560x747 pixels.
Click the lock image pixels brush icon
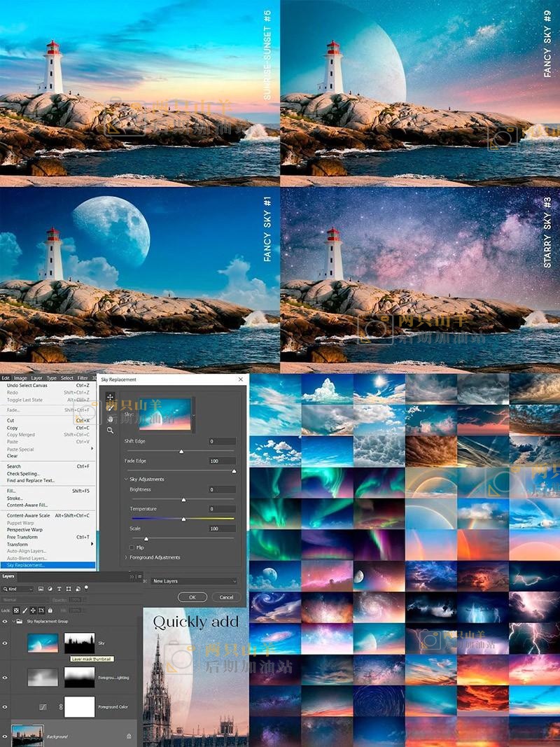(25, 610)
